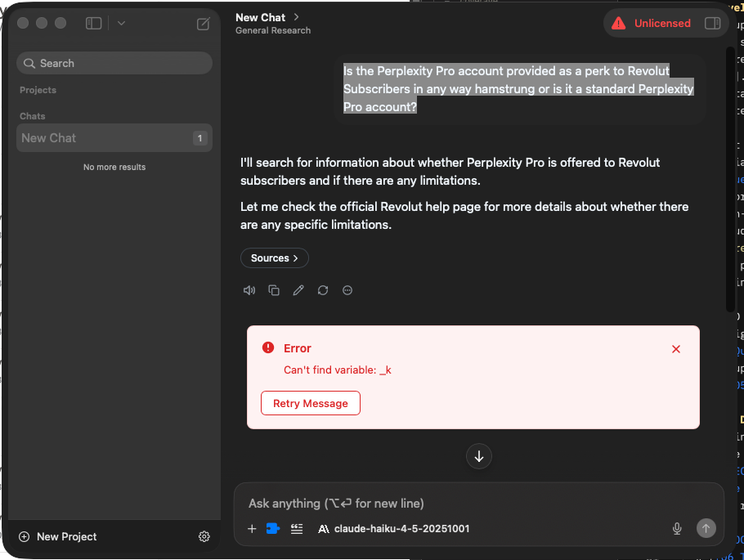The height and width of the screenshot is (560, 744).
Task: Open settings via the gear icon
Action: pyautogui.click(x=204, y=536)
